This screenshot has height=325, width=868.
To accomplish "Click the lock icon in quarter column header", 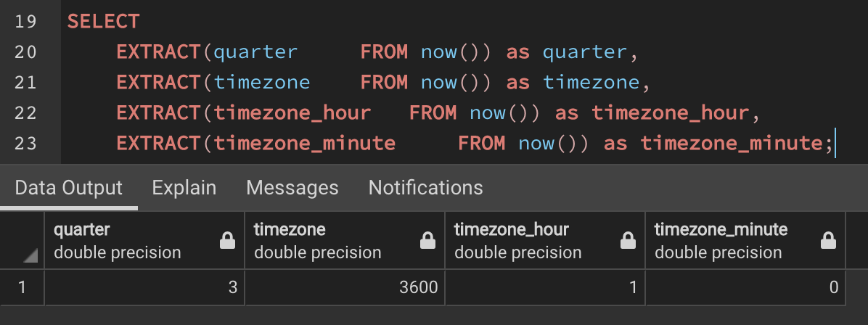I will click(x=227, y=241).
